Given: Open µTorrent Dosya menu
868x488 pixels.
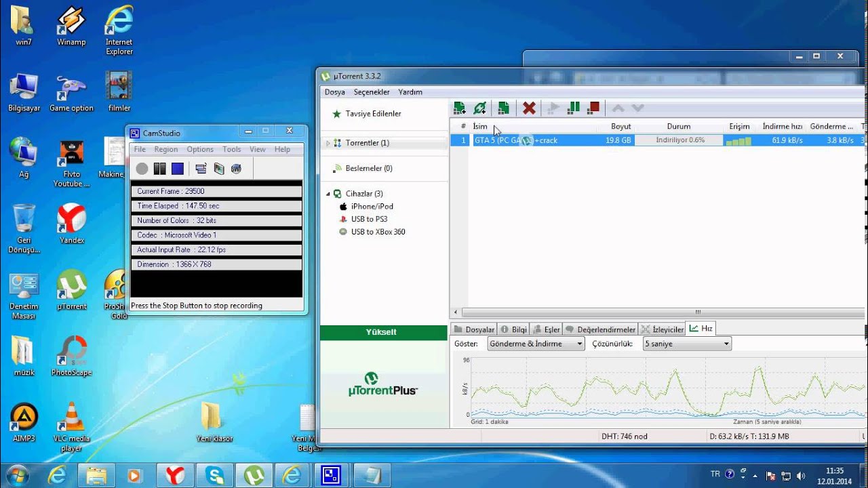Looking at the screenshot, I should pyautogui.click(x=334, y=92).
